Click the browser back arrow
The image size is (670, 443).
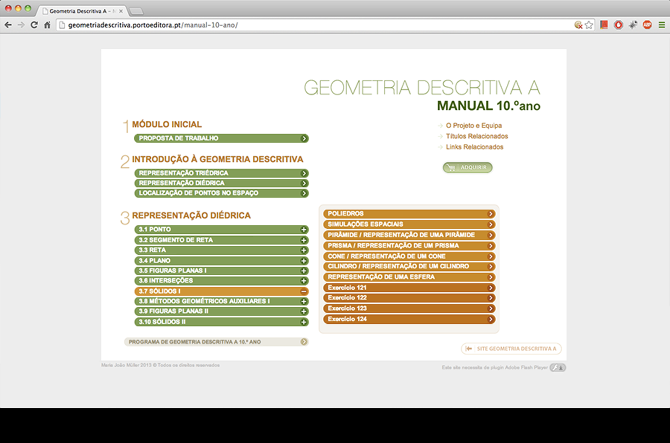pos(8,24)
